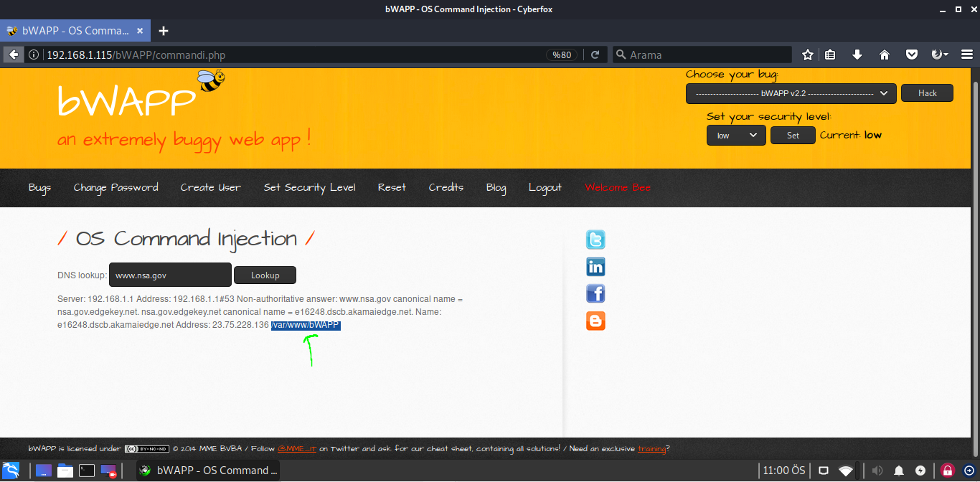Open the site information icon in the address bar
Viewport: 980px width, 482px height.
34,55
